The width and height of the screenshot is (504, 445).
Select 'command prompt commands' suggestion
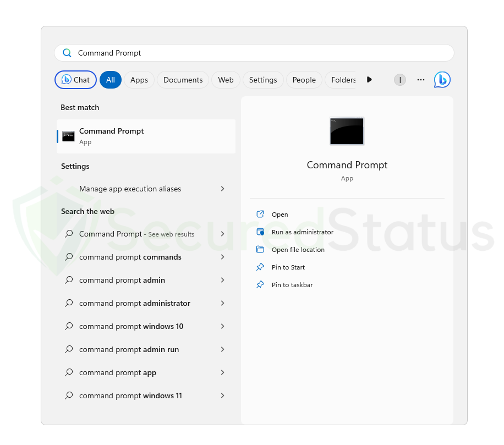(x=146, y=257)
